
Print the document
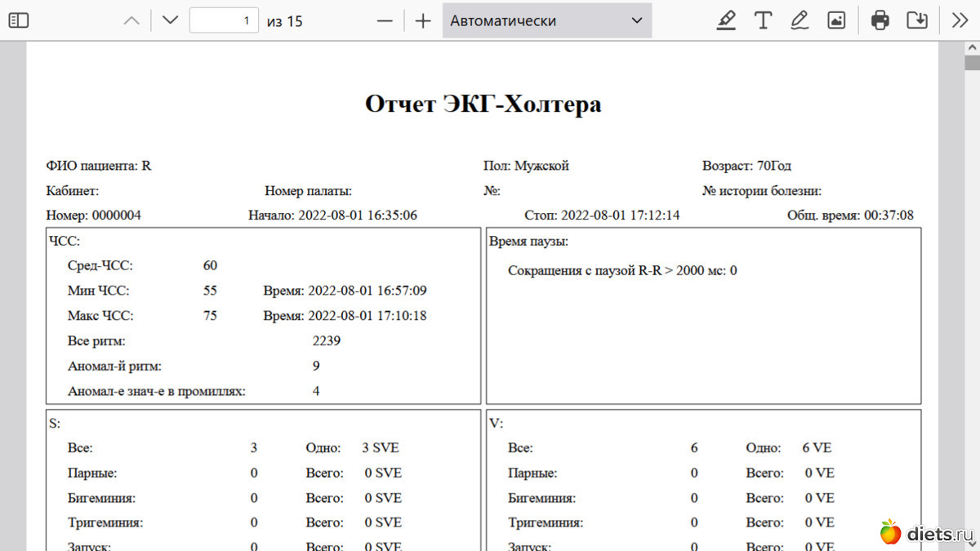pos(880,20)
